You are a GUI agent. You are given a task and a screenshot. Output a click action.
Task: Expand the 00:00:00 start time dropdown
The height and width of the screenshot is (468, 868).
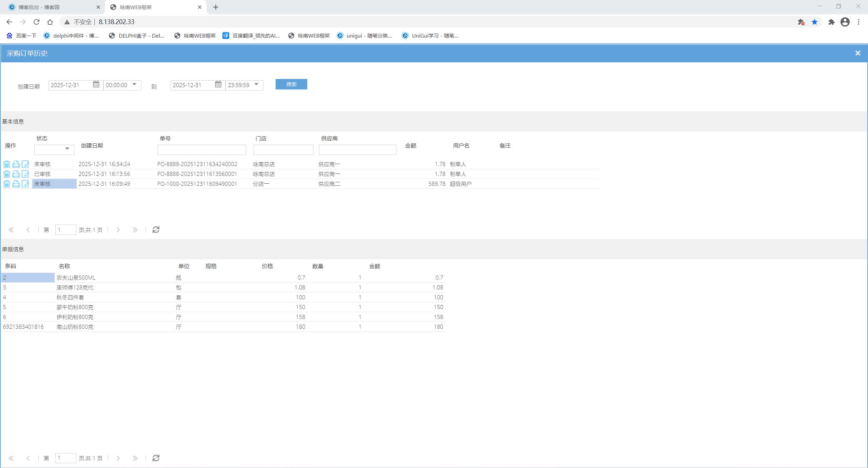134,84
